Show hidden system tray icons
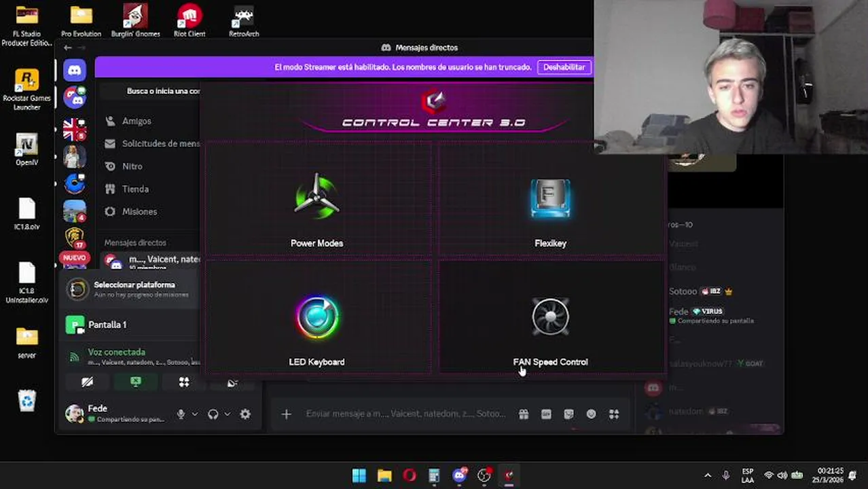Image resolution: width=868 pixels, height=489 pixels. point(708,475)
